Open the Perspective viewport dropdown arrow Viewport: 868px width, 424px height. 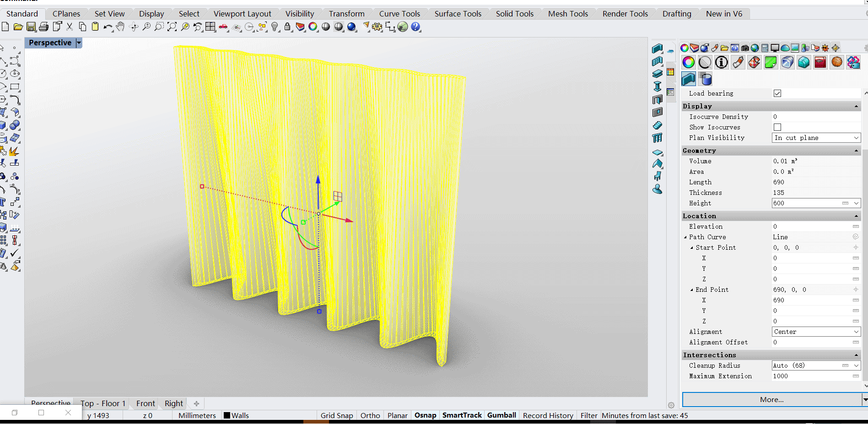pyautogui.click(x=79, y=43)
